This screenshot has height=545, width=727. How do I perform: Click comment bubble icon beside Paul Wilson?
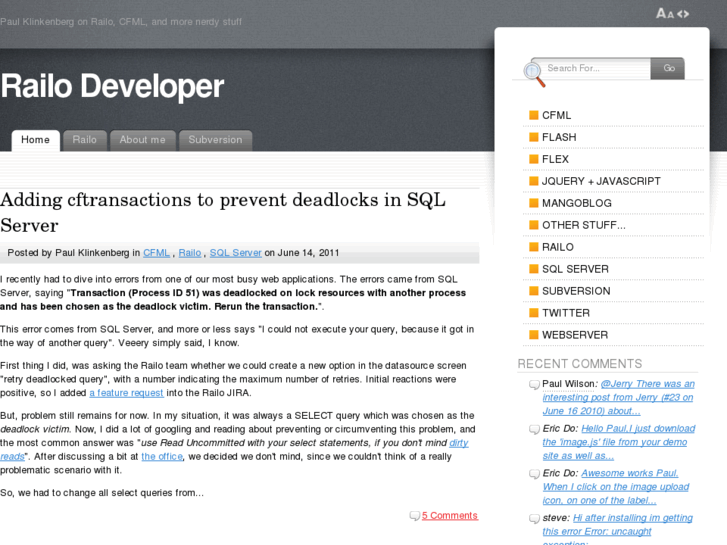point(534,385)
